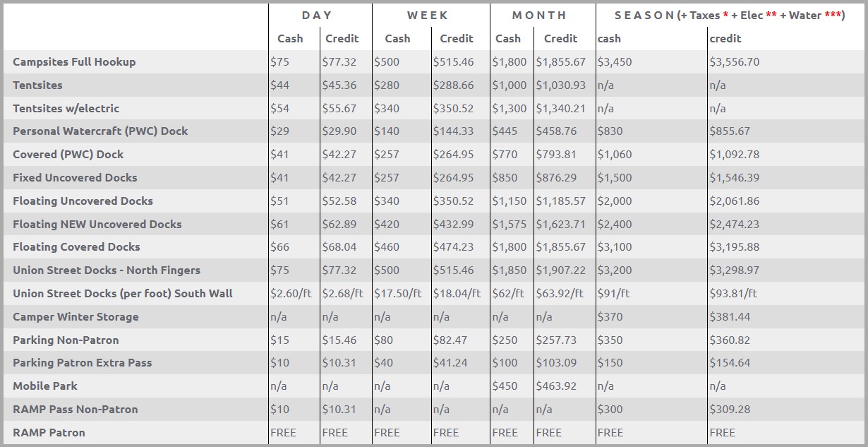Click the WEEK column header

(x=428, y=15)
